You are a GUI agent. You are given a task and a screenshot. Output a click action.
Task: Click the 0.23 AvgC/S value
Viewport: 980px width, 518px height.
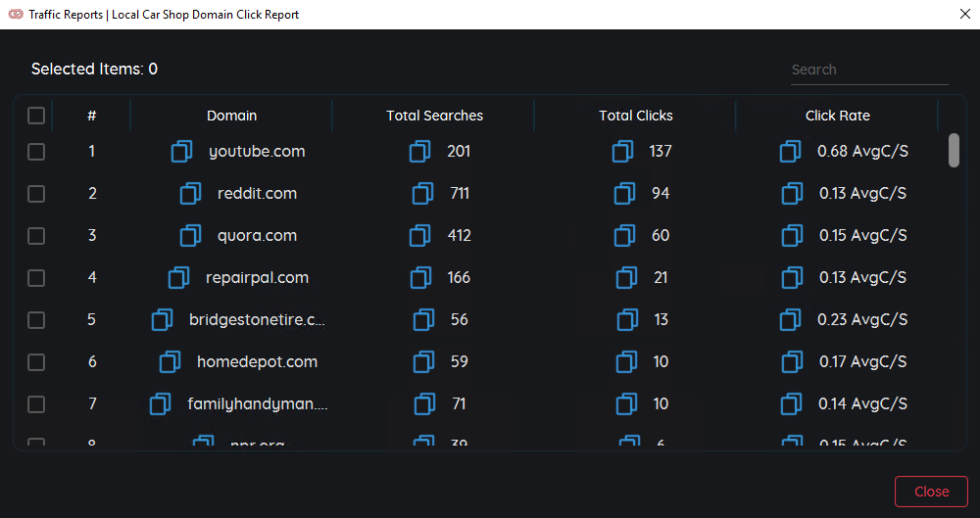[x=862, y=320]
